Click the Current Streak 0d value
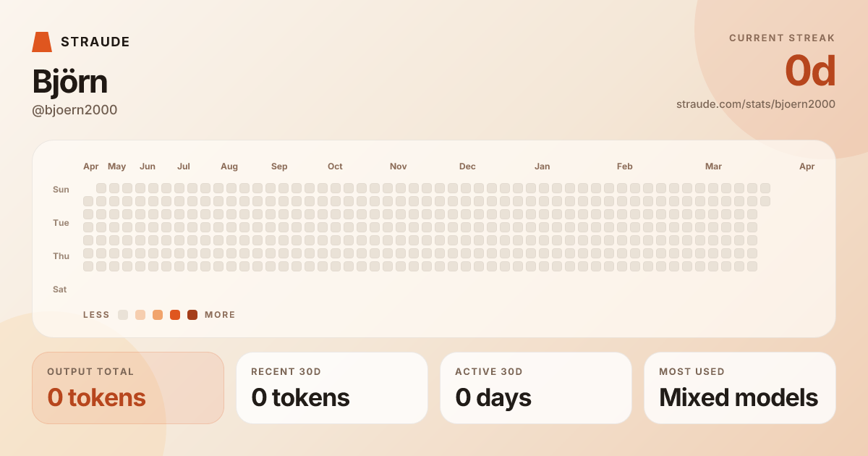 810,72
